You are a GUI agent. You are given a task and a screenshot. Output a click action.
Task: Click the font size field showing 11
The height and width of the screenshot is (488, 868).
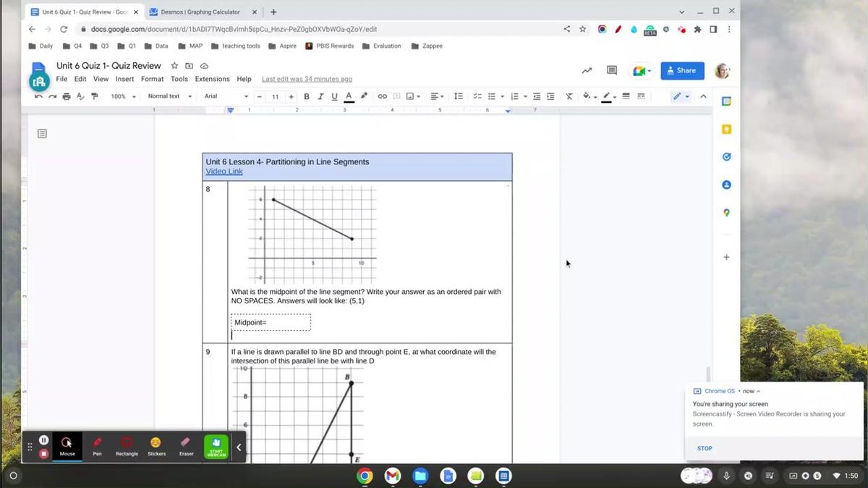[275, 96]
